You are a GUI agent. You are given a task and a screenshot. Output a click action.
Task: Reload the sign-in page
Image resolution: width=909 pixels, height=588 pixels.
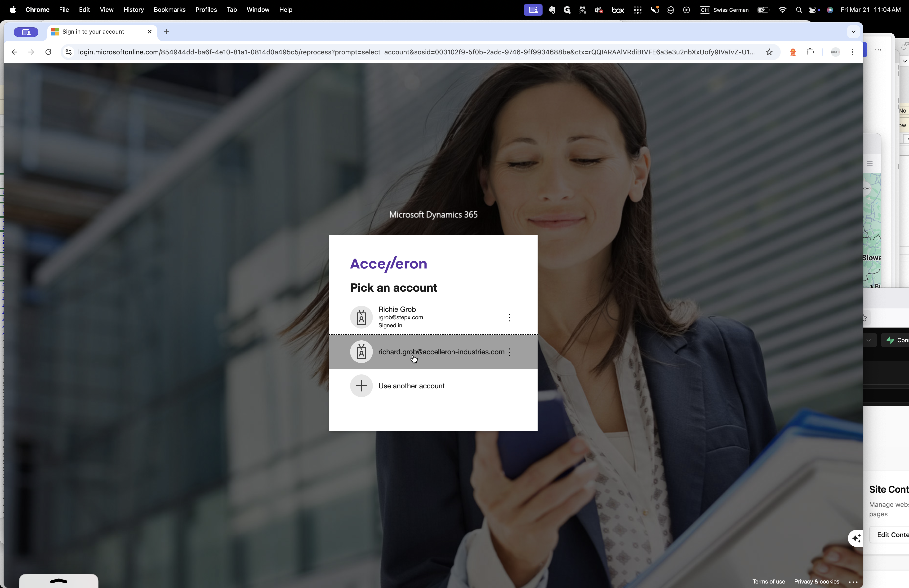coord(48,52)
